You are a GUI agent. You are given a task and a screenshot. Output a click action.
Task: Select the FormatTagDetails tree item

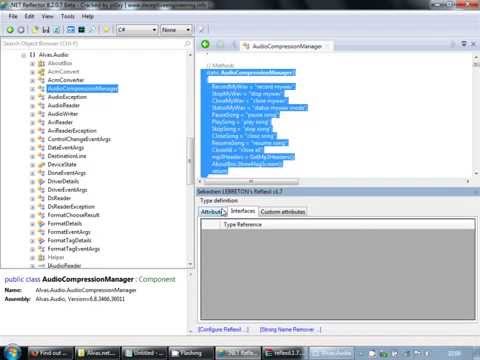[69, 241]
